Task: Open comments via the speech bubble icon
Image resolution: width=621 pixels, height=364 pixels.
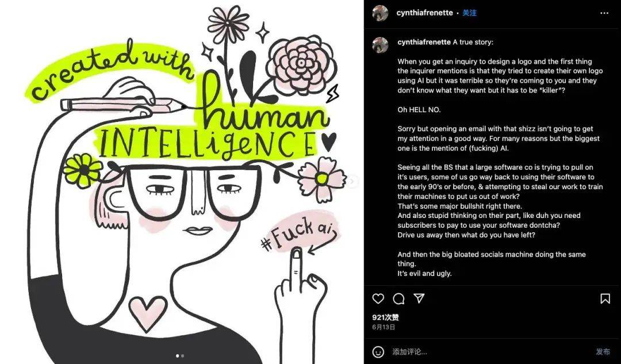Action: (398, 298)
